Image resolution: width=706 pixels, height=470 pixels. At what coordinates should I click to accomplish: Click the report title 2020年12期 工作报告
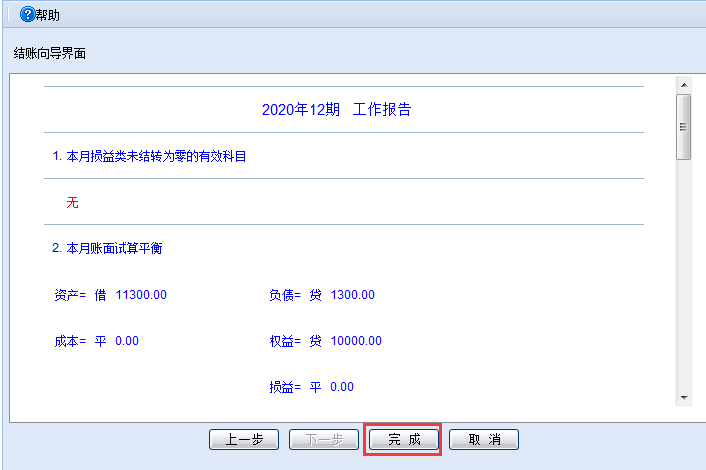[x=336, y=109]
